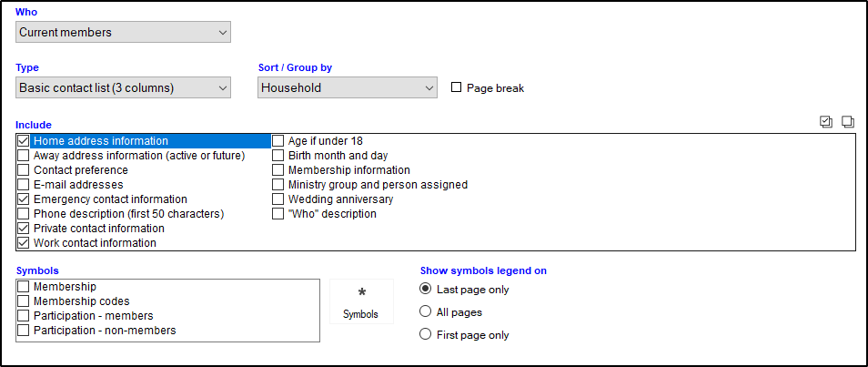
Task: Tick Ministry group and person assigned
Action: (x=278, y=185)
